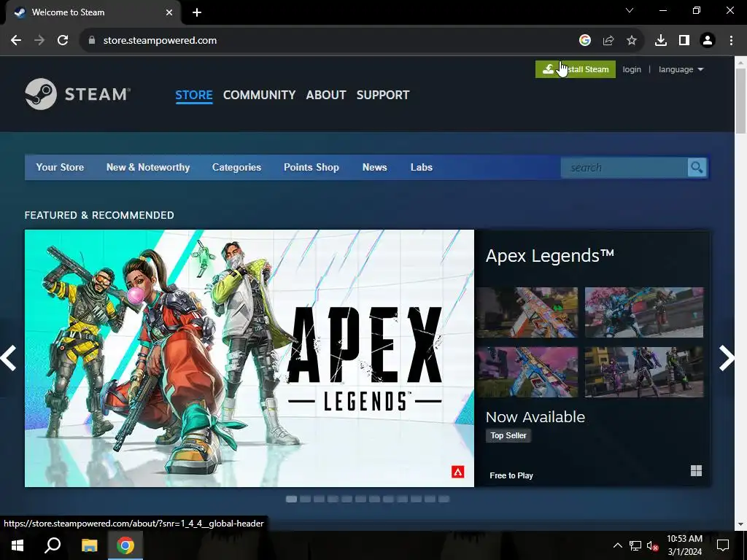Viewport: 747px width, 560px height.
Task: View the purple squad screenshot thumbnail
Action: 644,372
